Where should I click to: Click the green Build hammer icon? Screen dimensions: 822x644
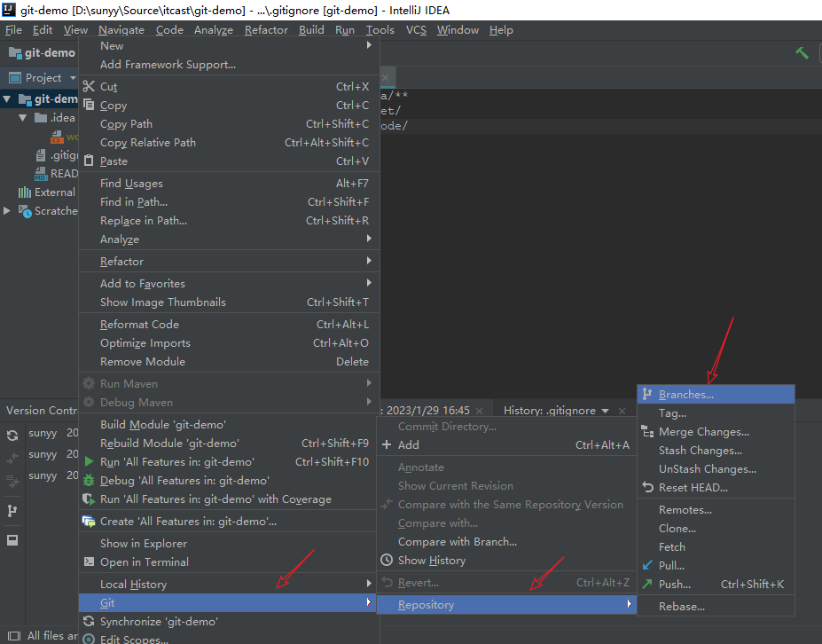coord(802,52)
